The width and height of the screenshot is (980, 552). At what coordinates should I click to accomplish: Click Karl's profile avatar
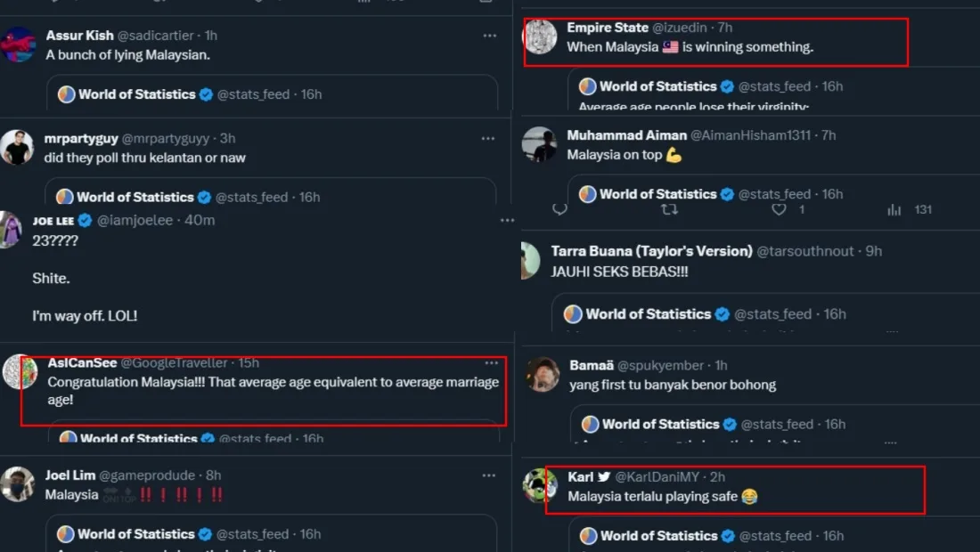coord(541,486)
